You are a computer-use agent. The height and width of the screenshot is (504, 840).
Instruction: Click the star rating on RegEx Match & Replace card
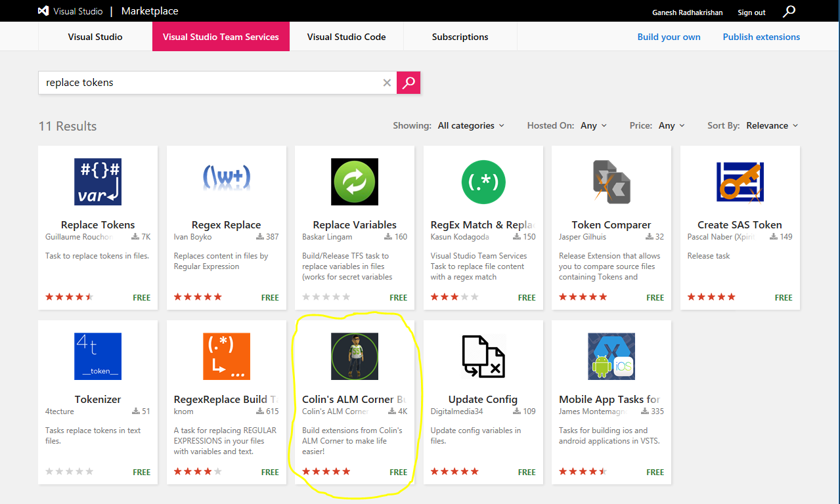pyautogui.click(x=454, y=297)
